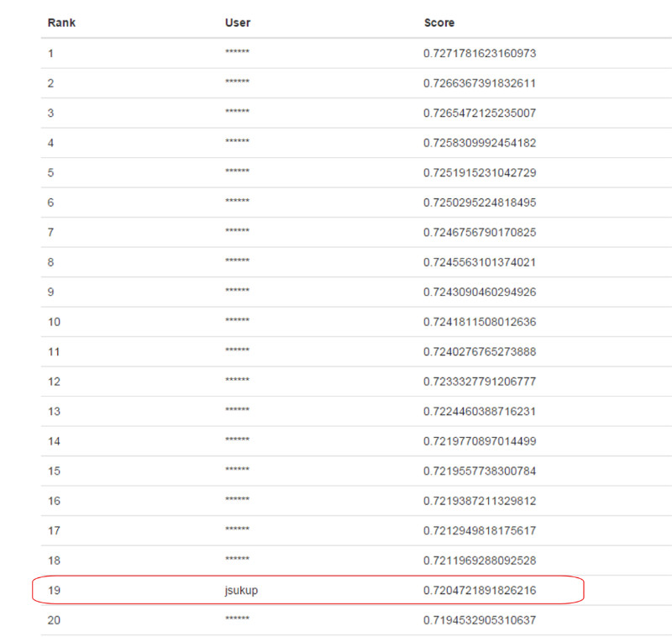Select score 0.7245563101374021
The image size is (672, 637).
(480, 262)
